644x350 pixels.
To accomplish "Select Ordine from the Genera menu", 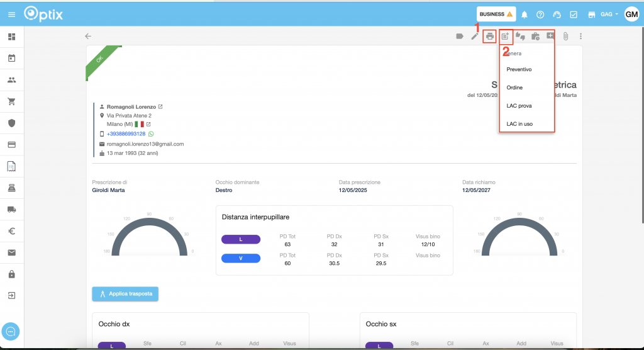I will [514, 87].
